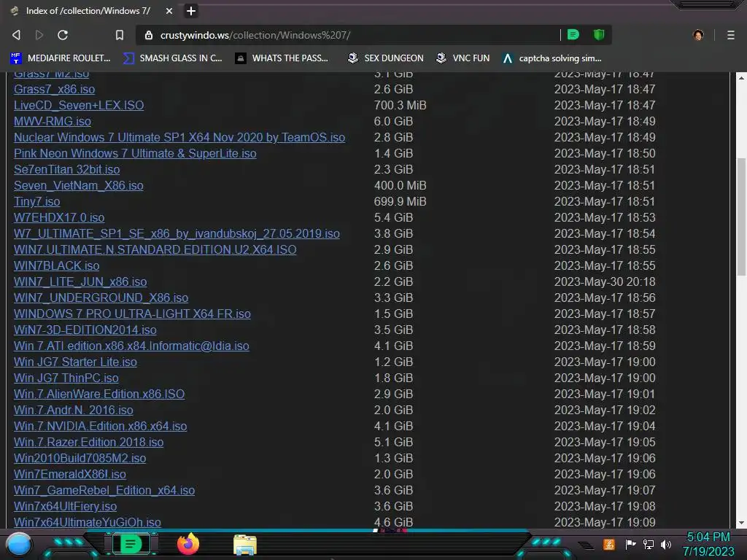The height and width of the screenshot is (560, 747).
Task: Open the orange tray application icon
Action: coord(609,544)
